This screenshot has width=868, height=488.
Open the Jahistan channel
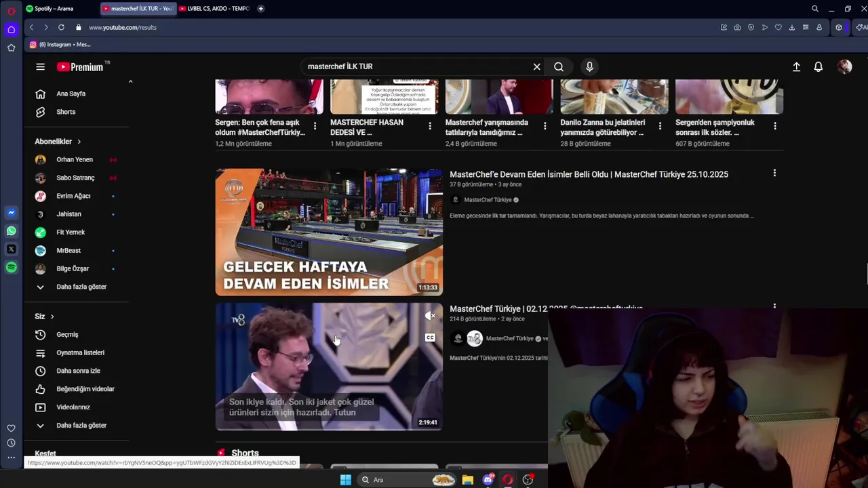(68, 214)
